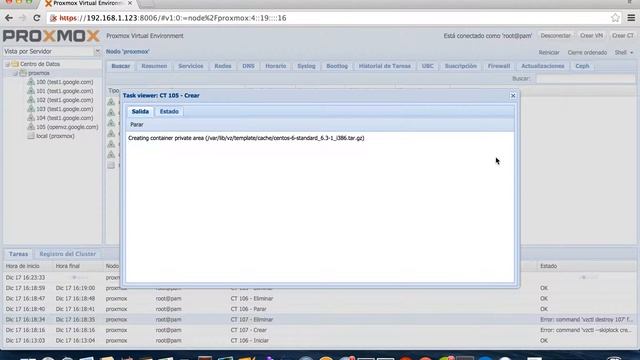Open the UBC tab
This screenshot has height=360, width=640.
(428, 66)
